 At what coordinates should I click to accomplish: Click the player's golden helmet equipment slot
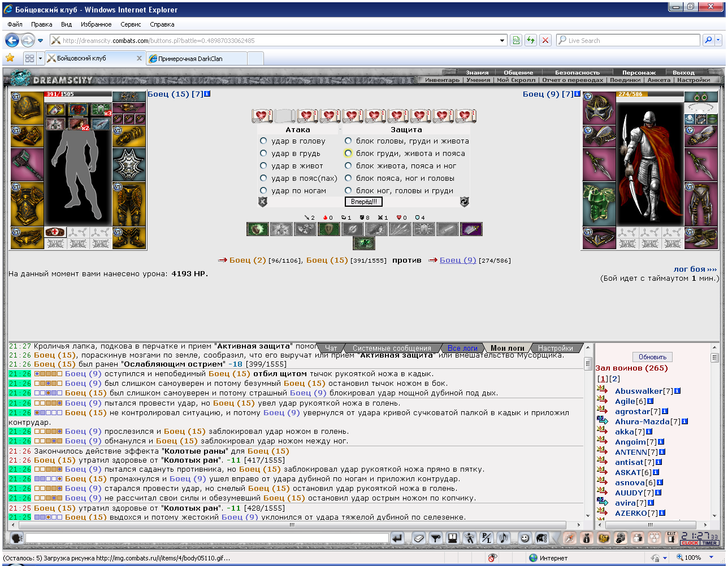pos(27,107)
